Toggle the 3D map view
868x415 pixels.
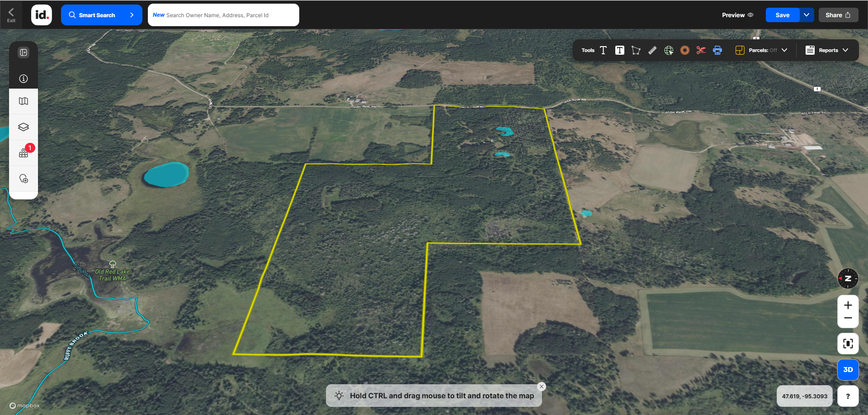848,370
